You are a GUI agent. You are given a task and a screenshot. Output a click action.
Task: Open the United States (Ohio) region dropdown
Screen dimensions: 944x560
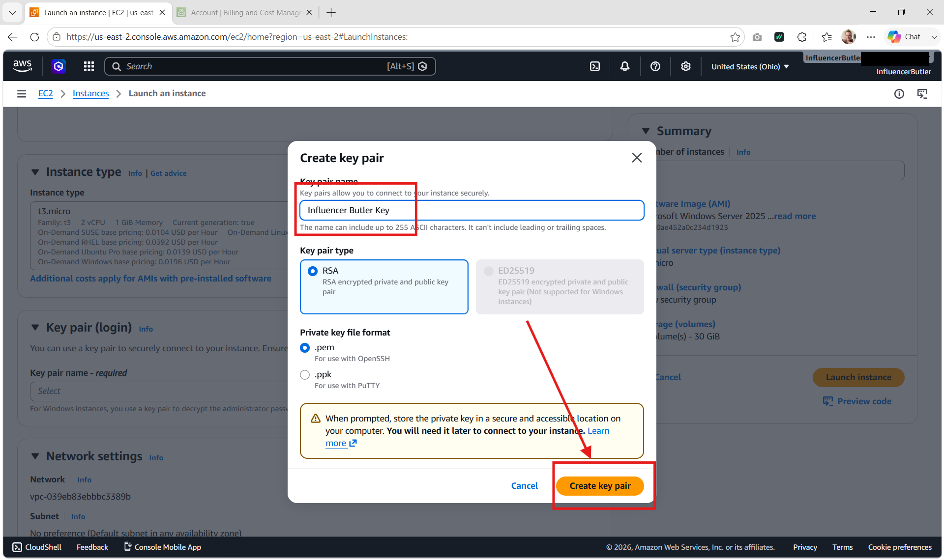click(750, 66)
